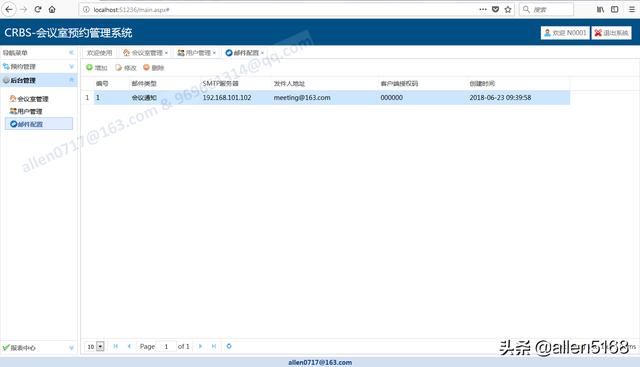Go to the first page arrow
The image size is (640, 367).
click(116, 346)
